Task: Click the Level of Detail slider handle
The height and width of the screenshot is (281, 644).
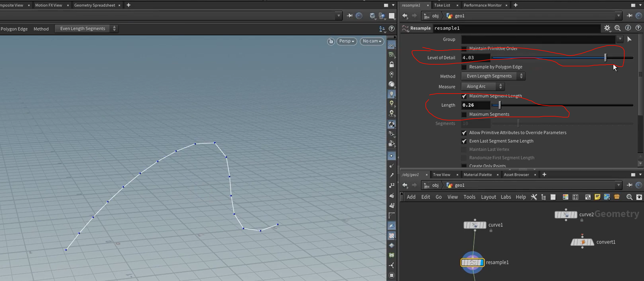Action: [605, 58]
